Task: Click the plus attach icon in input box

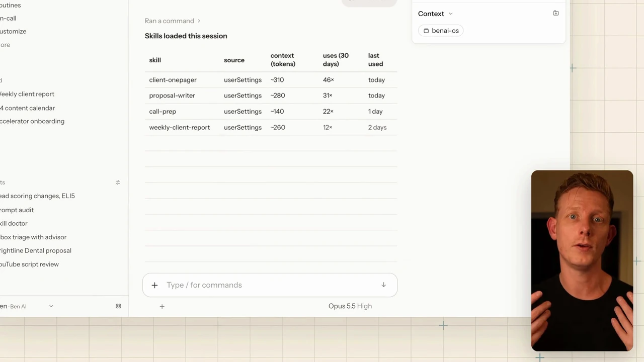Action: (154, 285)
